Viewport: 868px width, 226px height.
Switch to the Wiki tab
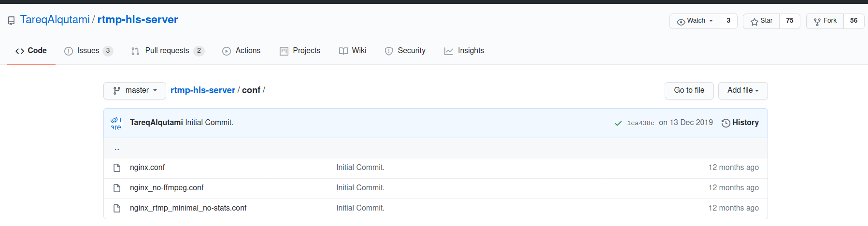(x=353, y=51)
